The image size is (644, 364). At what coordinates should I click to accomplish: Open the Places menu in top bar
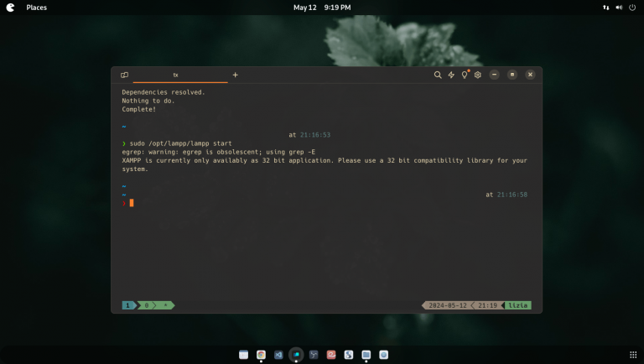(x=37, y=8)
